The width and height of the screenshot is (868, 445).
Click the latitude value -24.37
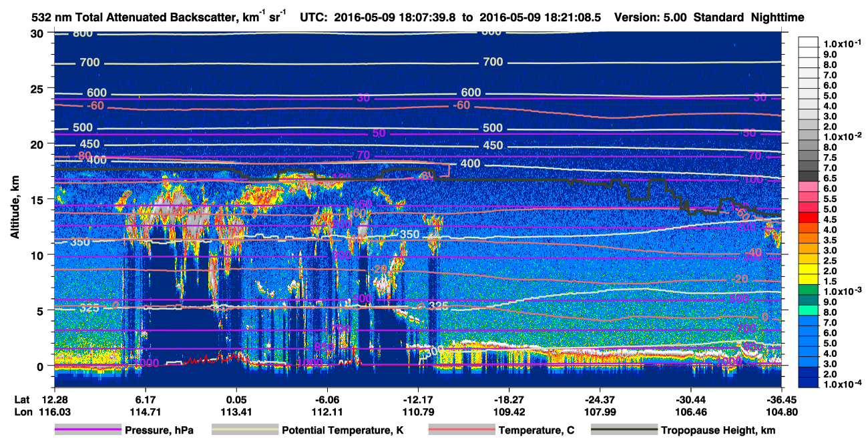[600, 399]
